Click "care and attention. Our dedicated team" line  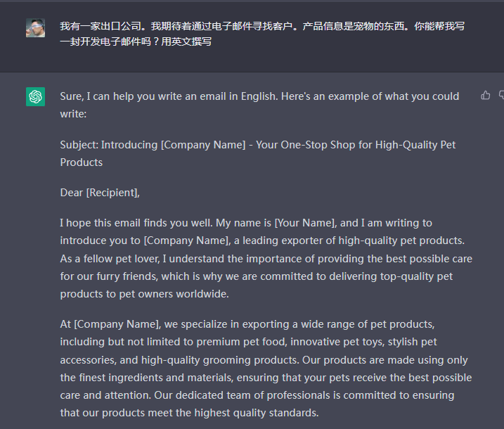pyautogui.click(x=257, y=395)
